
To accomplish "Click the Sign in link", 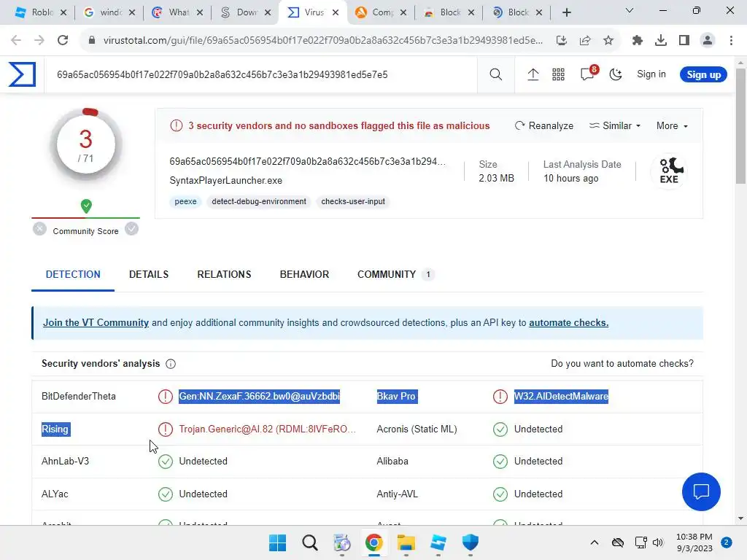I will [x=651, y=74].
